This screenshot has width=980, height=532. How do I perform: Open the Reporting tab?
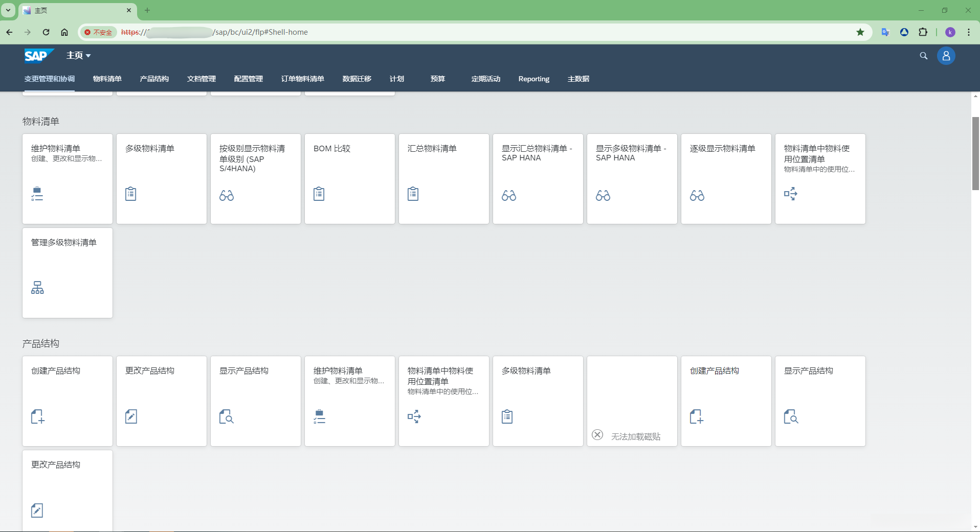(x=534, y=79)
